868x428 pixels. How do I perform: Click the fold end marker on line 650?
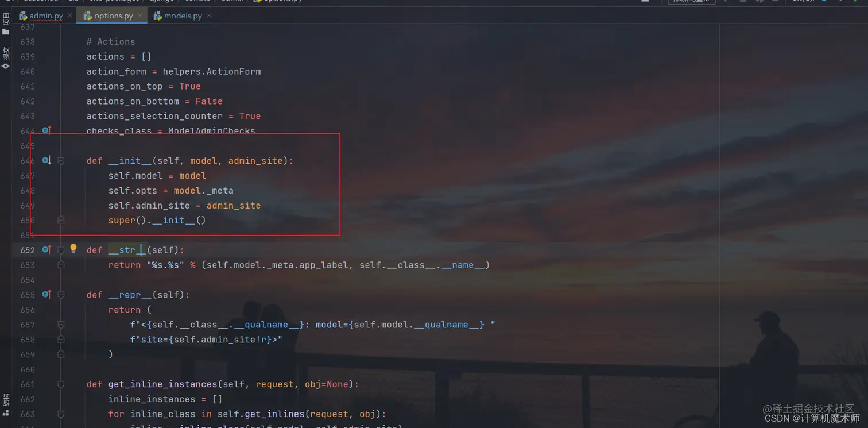click(x=61, y=220)
